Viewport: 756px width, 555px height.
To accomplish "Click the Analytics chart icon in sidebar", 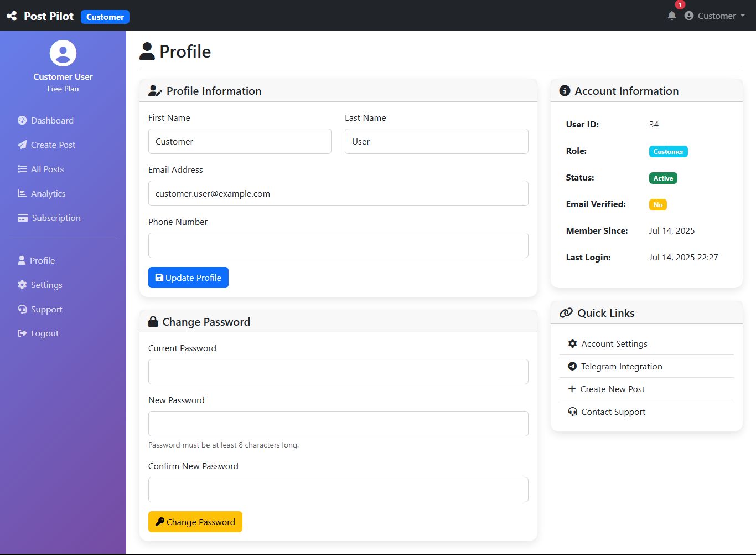I will pos(22,193).
